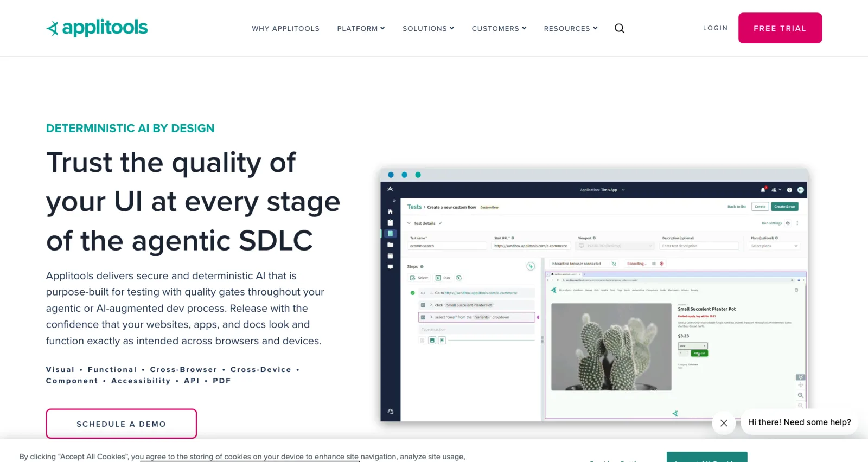Click the Start URL input field

(x=531, y=246)
